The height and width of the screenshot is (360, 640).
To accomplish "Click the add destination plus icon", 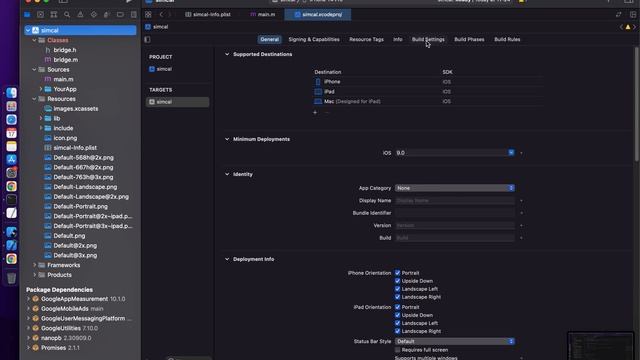I will [x=315, y=112].
